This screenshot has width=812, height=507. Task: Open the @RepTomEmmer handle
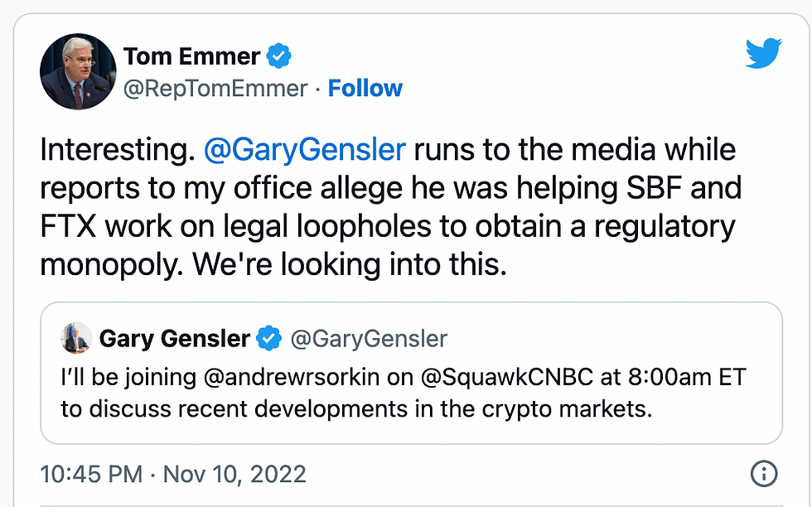[x=215, y=89]
